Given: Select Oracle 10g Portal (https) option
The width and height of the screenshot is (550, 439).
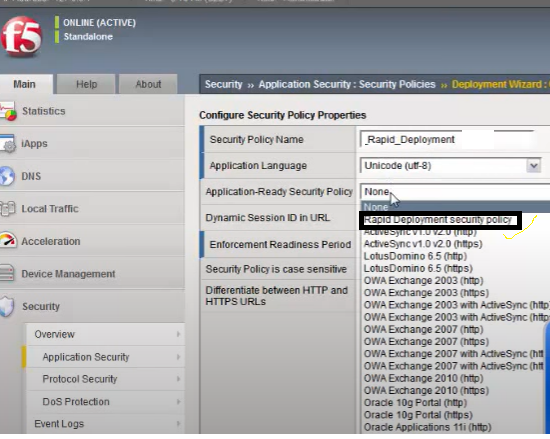Looking at the screenshot, I should point(418,415).
